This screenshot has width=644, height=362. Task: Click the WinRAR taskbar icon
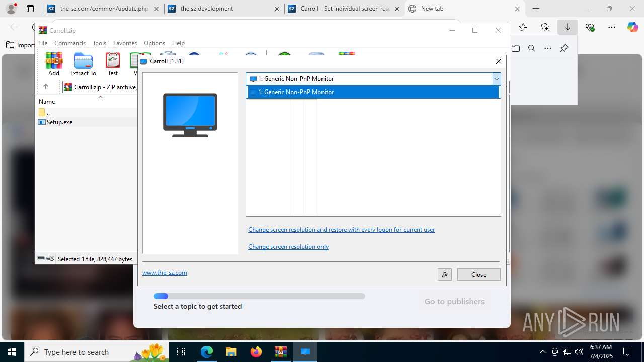coord(280,352)
